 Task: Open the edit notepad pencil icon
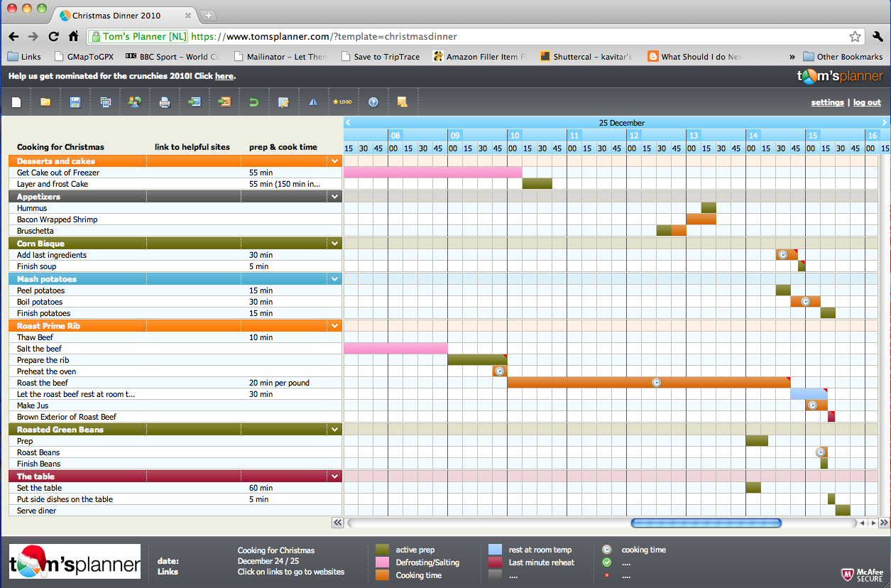click(x=283, y=102)
